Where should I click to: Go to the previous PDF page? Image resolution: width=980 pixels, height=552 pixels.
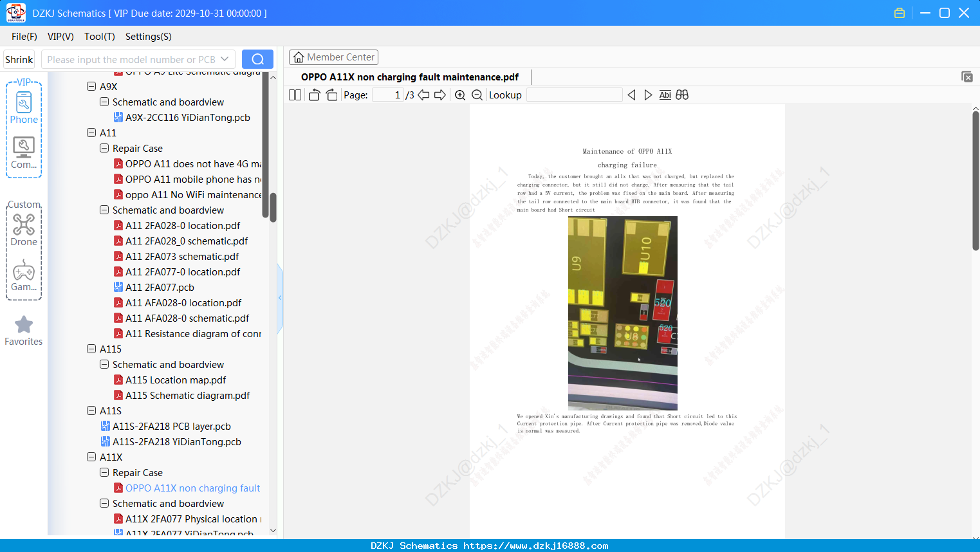point(423,95)
